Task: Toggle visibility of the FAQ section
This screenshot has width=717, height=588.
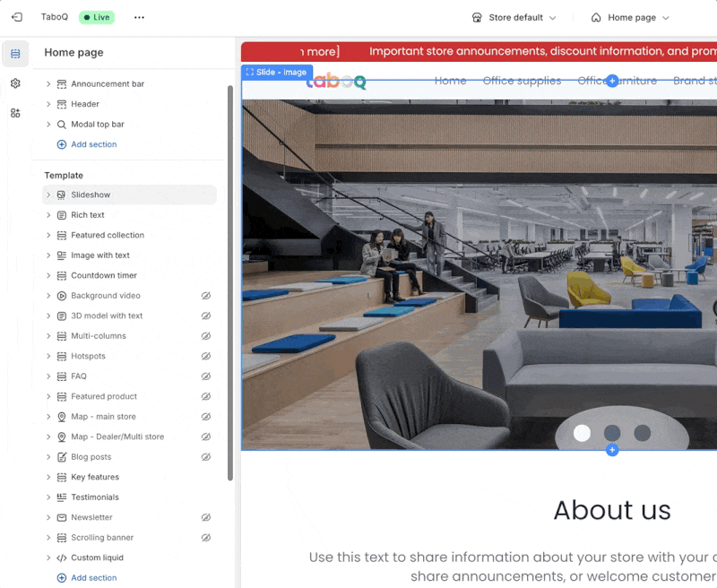Action: pyautogui.click(x=206, y=376)
